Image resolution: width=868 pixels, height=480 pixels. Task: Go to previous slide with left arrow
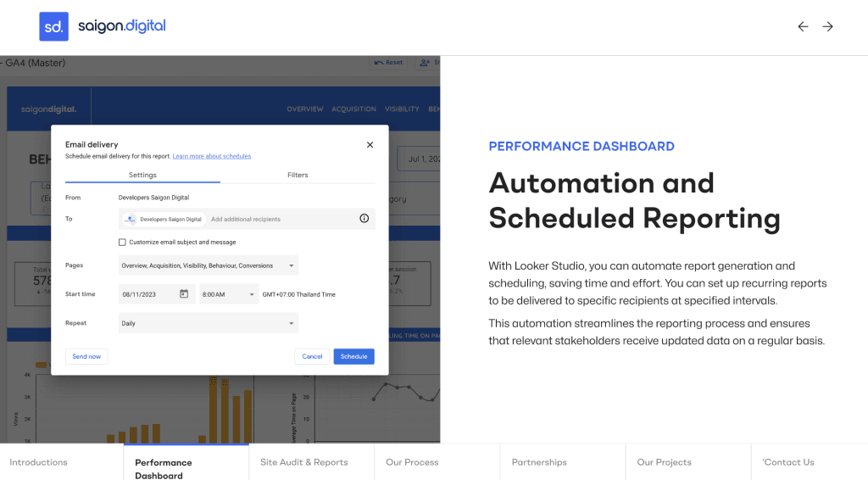(x=803, y=26)
